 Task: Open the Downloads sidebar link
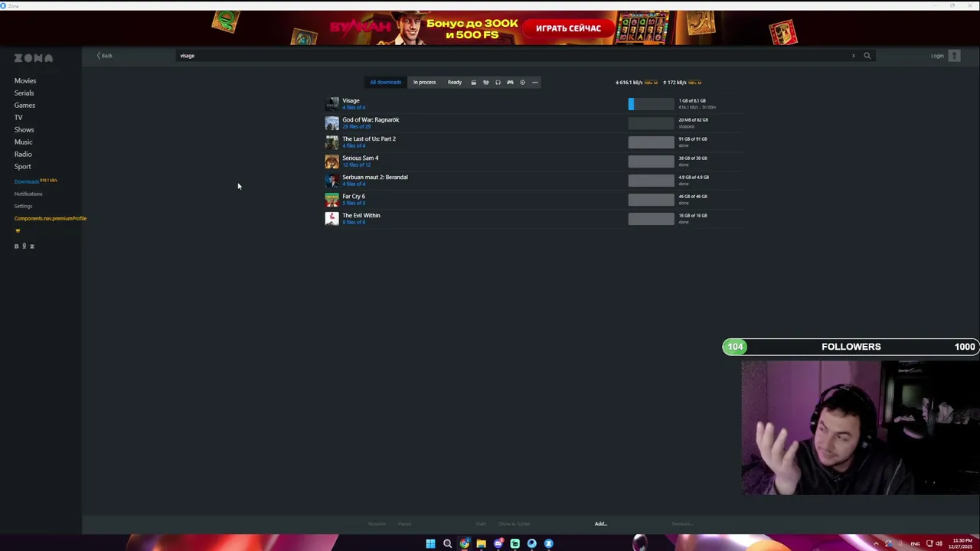(x=26, y=182)
